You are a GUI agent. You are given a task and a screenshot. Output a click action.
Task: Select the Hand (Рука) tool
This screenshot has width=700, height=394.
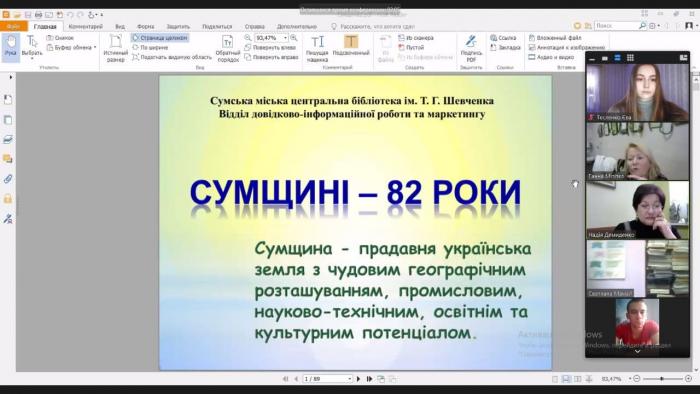click(10, 47)
